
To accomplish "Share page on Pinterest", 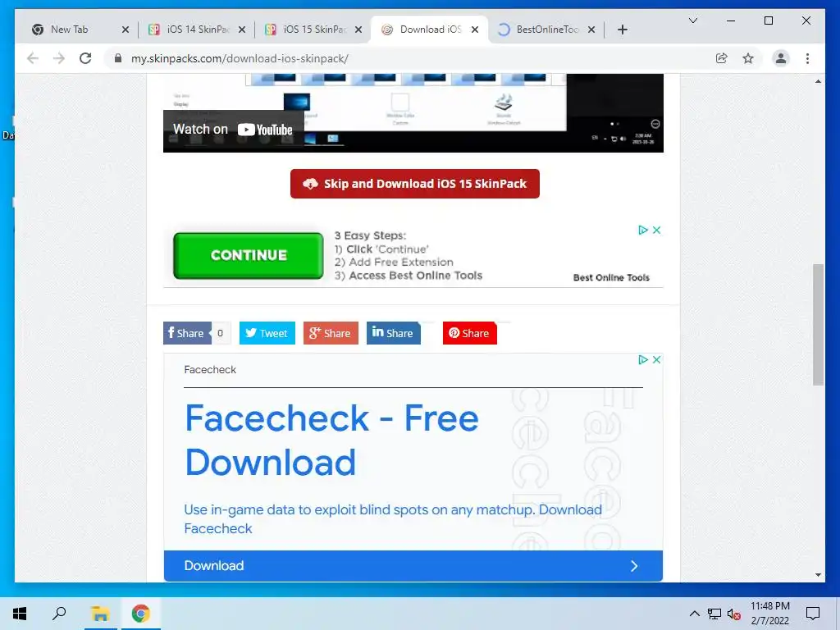I will coord(469,333).
